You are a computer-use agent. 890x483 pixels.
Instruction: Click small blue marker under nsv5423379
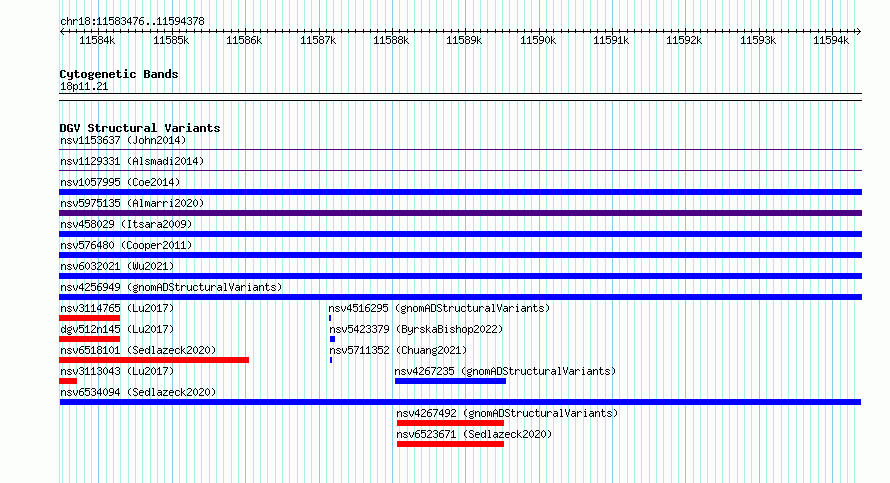click(x=333, y=339)
